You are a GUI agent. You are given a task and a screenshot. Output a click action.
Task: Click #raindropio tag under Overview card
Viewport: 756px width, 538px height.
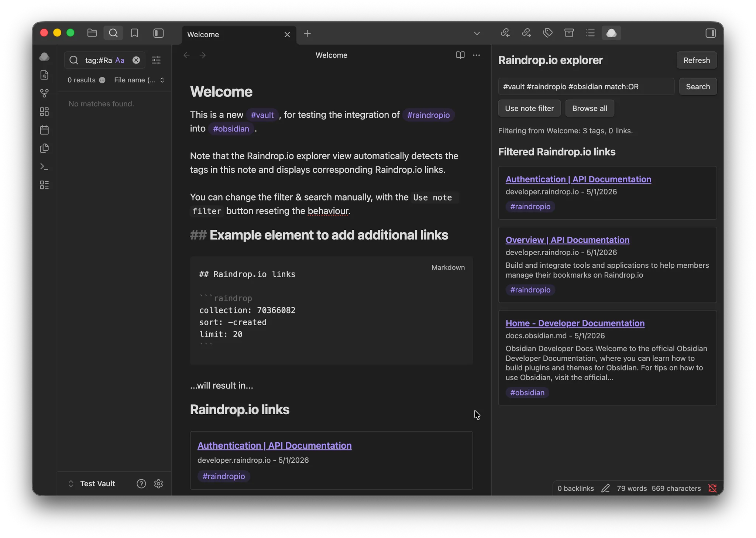point(530,290)
